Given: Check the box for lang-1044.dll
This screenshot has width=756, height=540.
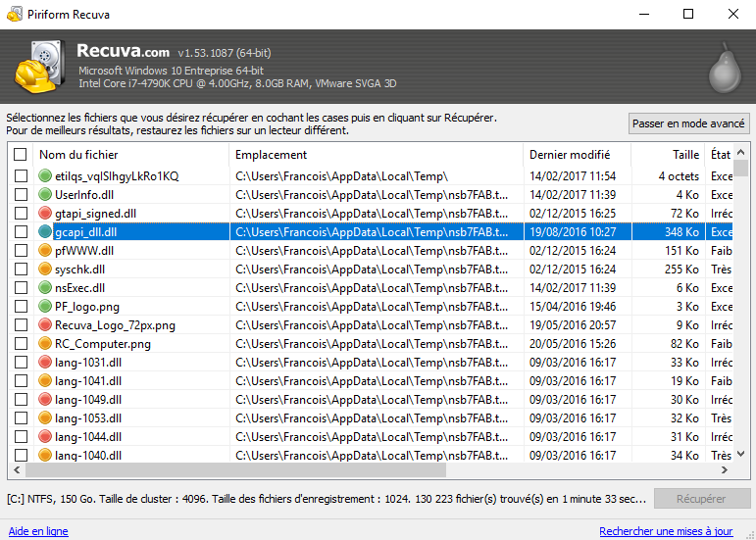Looking at the screenshot, I should 21,436.
